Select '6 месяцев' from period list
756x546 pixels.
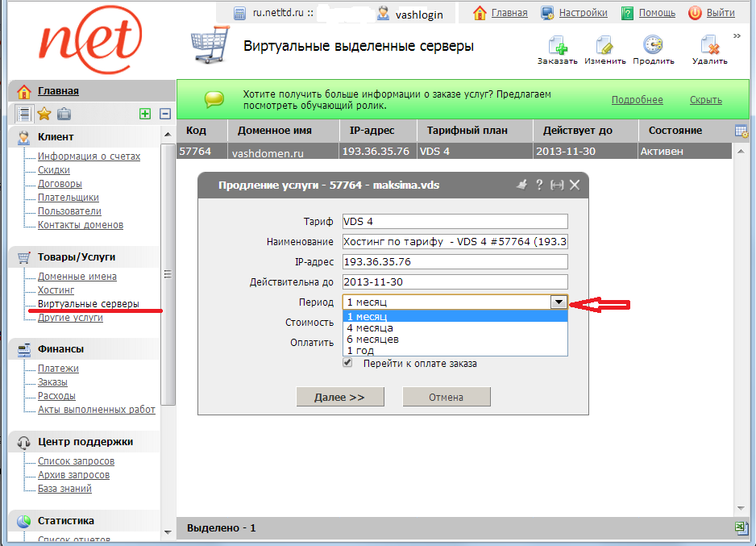[372, 340]
